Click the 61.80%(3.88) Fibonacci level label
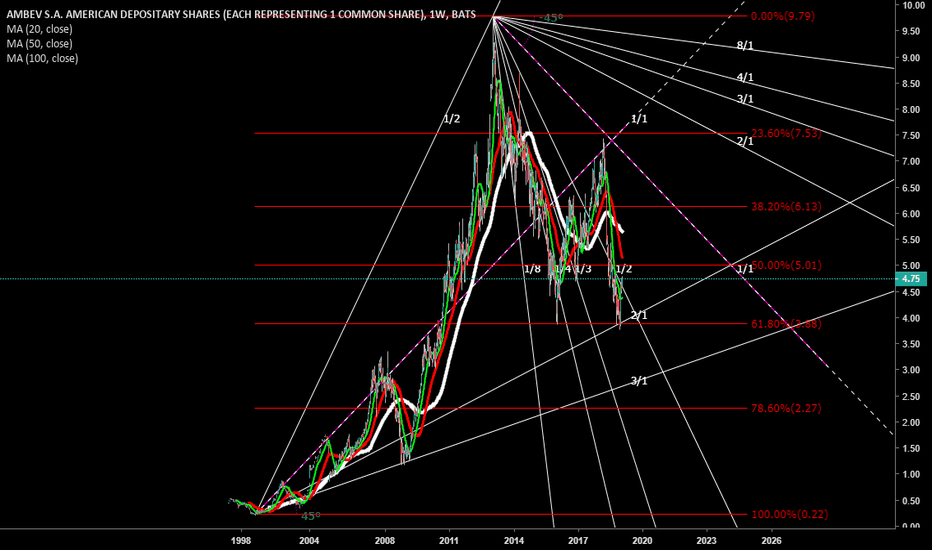This screenshot has width=932, height=550. coord(786,323)
